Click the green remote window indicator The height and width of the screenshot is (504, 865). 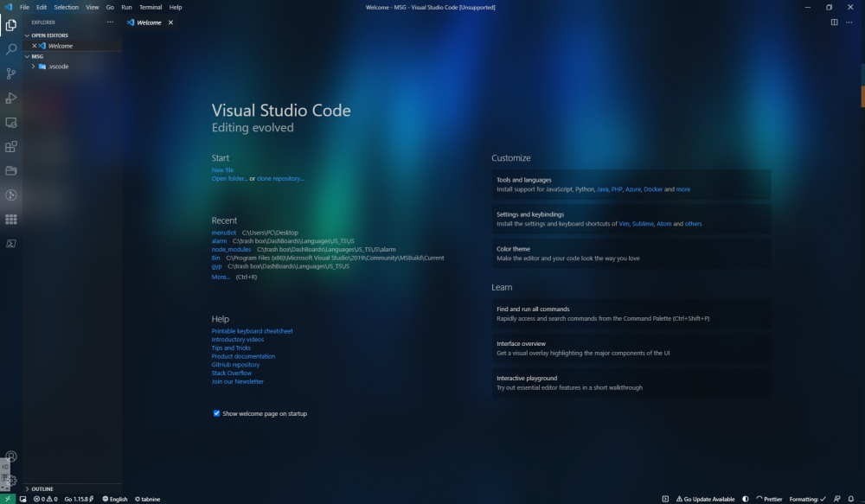click(8, 499)
